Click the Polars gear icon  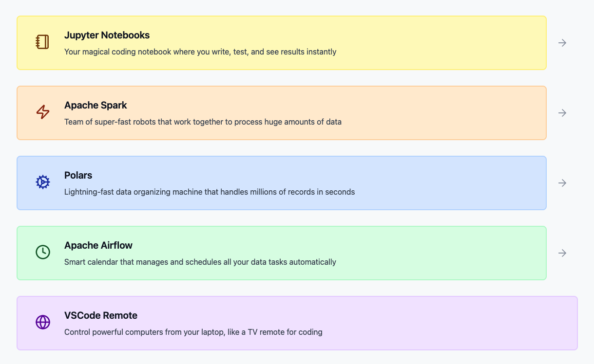(42, 182)
